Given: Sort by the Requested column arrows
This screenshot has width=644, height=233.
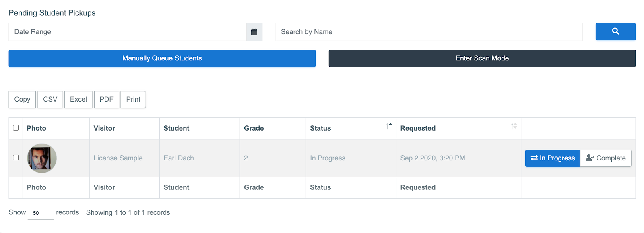Looking at the screenshot, I should 514,126.
